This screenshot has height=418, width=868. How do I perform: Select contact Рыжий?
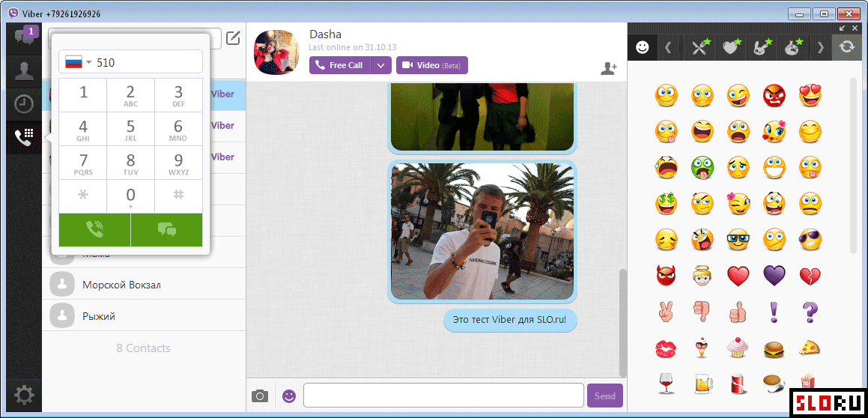tap(144, 317)
